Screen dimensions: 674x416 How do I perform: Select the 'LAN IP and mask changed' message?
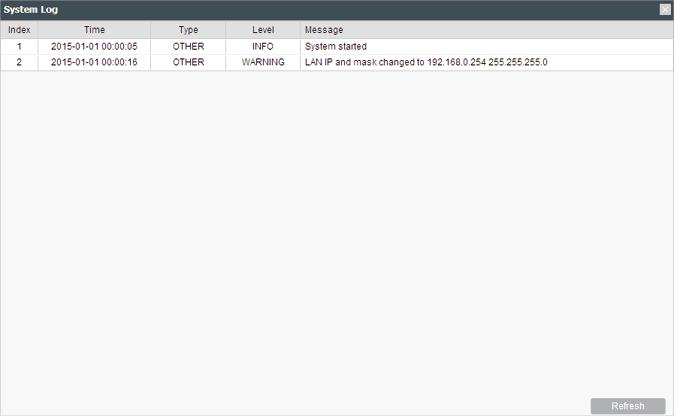tap(426, 62)
